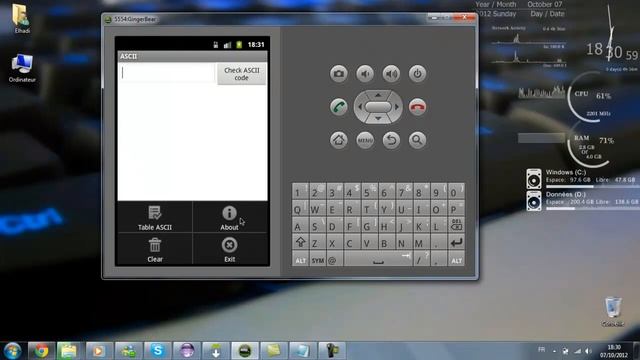Viewport: 640px width, 360px height.
Task: Click the M key on emulator keyboard
Action: coord(421,243)
